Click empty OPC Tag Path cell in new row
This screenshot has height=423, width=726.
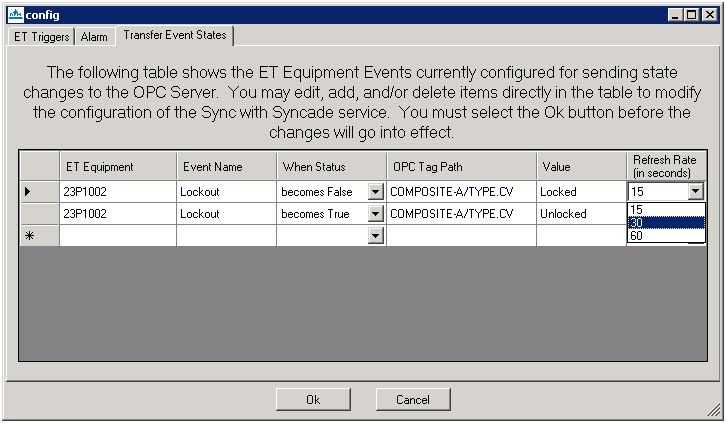pyautogui.click(x=462, y=236)
